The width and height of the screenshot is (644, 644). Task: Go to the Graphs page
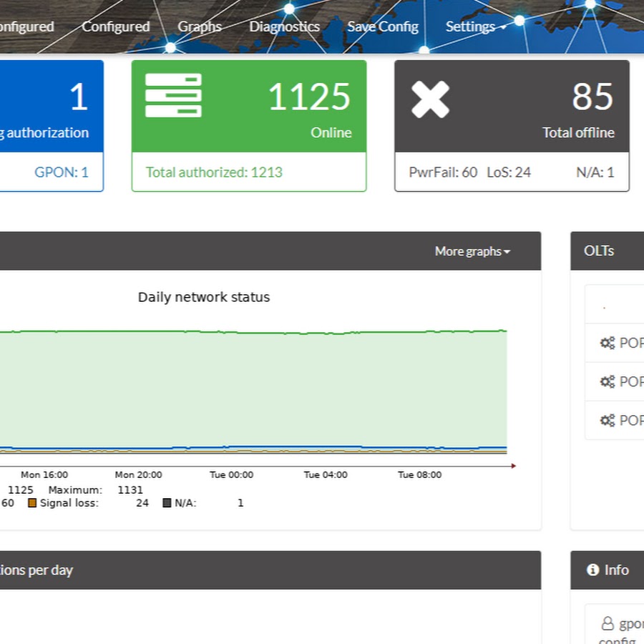200,26
